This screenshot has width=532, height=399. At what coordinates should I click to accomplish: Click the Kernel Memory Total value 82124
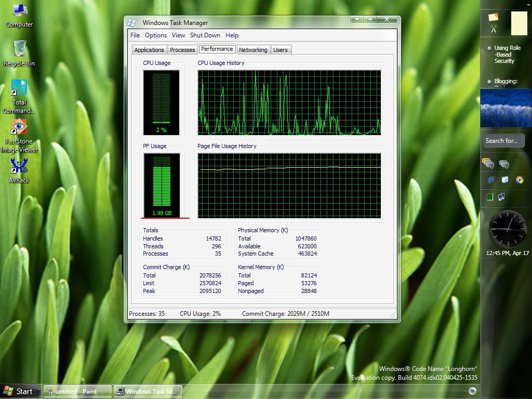pyautogui.click(x=309, y=275)
